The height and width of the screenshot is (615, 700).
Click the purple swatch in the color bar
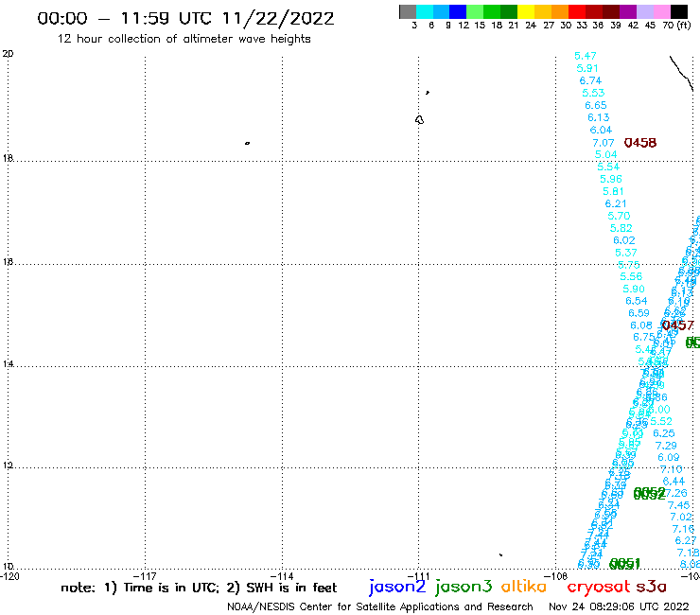628,12
